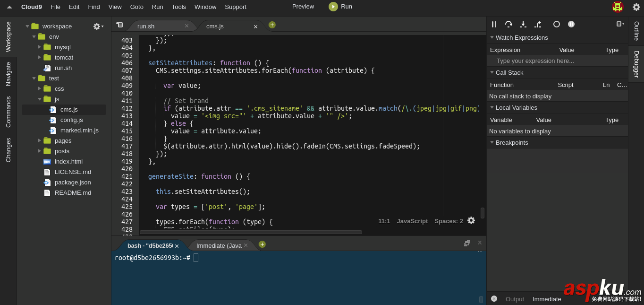Click the Step Over debugger icon
Image resolution: width=644 pixels, height=305 pixels.
[508, 24]
